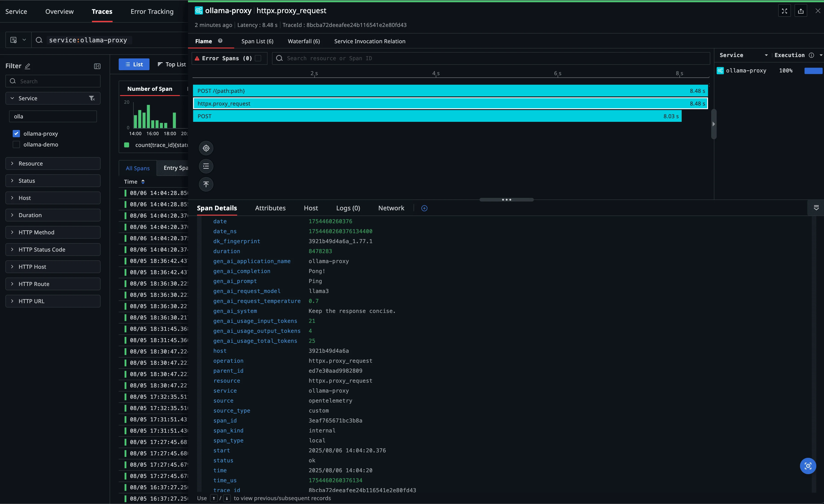Image resolution: width=824 pixels, height=504 pixels.
Task: Click the Flame tab help question icon
Action: [x=220, y=41]
